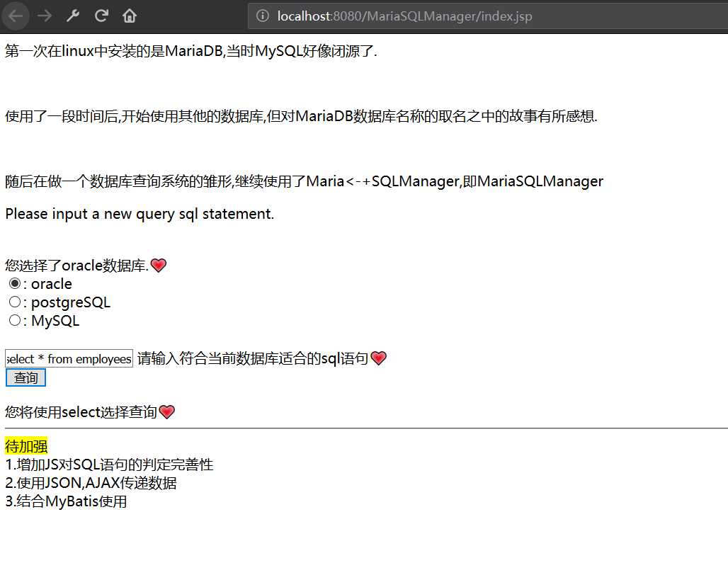Click the address bar URL localhost:8080/MariaSQLManager/index.jsp
The height and width of the screenshot is (575, 728).
404,16
